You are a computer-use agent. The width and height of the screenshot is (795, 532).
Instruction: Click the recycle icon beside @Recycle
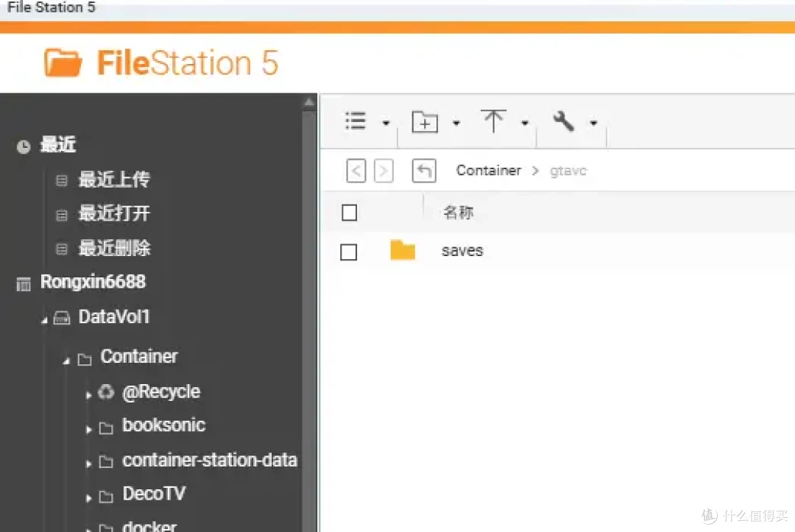tap(105, 391)
